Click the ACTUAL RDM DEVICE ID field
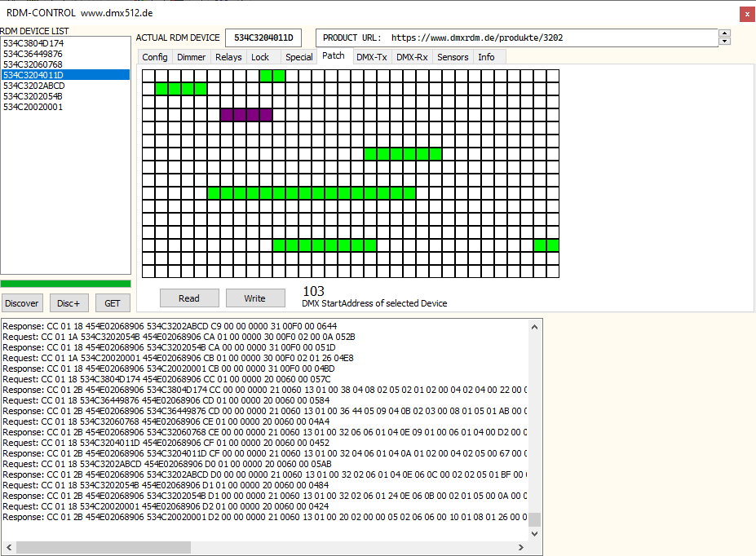Screen dimensions: 756x556 point(263,38)
